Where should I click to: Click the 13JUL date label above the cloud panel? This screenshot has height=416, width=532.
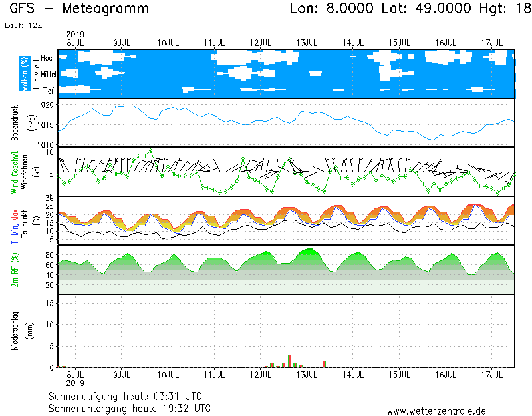307,43
